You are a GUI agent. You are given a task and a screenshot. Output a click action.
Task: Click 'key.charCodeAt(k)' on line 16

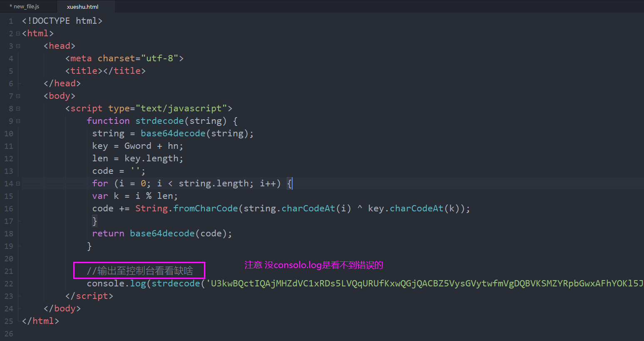[414, 208]
